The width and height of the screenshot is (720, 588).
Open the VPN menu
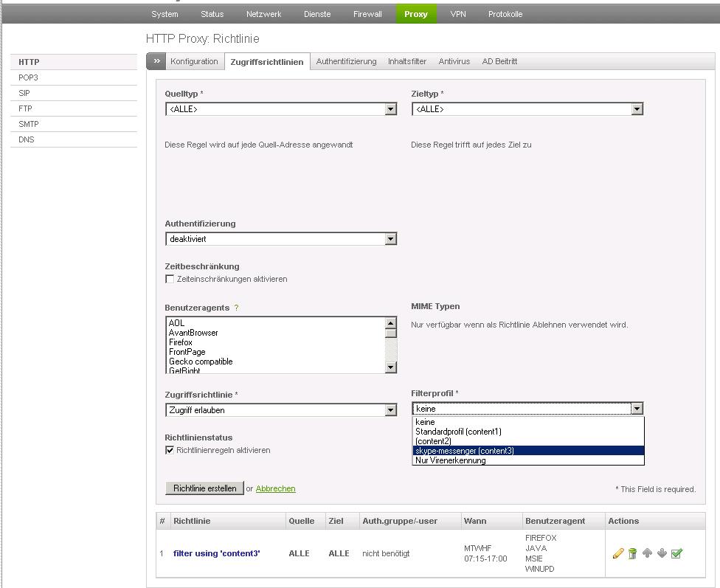(x=458, y=14)
